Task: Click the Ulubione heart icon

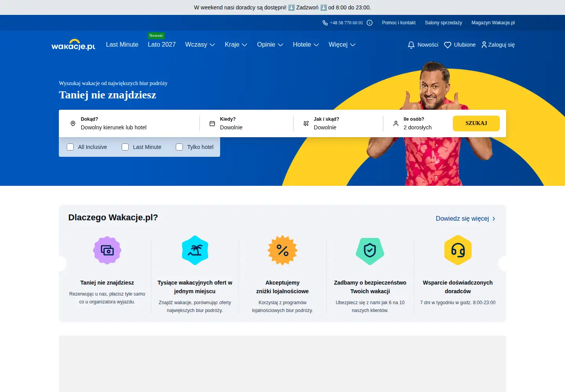Action: tap(448, 45)
